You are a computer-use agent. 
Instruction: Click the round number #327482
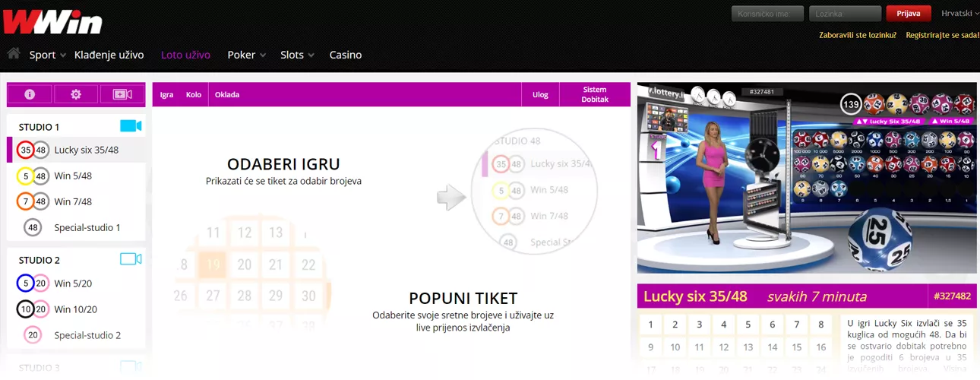click(x=952, y=296)
